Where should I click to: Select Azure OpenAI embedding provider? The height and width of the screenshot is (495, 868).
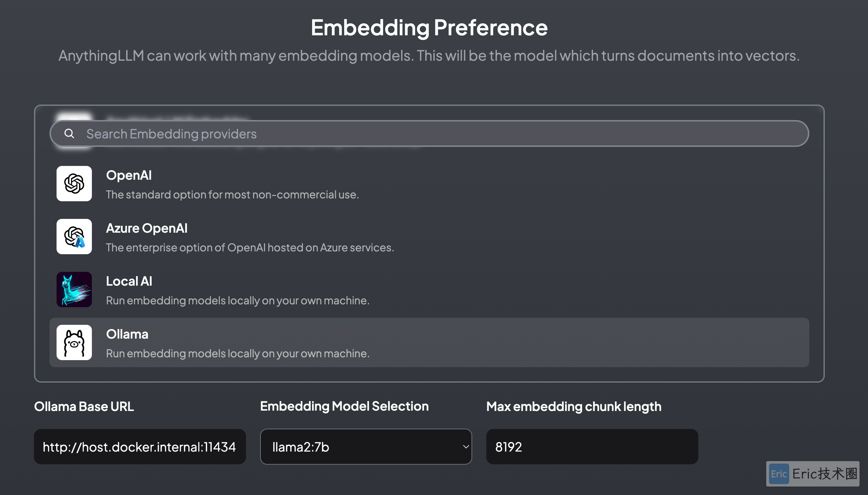click(429, 237)
